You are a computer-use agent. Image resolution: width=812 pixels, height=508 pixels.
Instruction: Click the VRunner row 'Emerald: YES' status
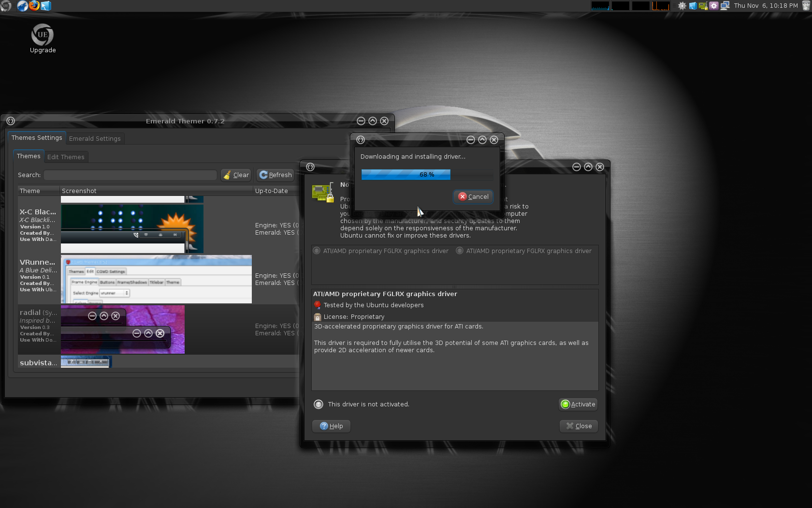(277, 283)
